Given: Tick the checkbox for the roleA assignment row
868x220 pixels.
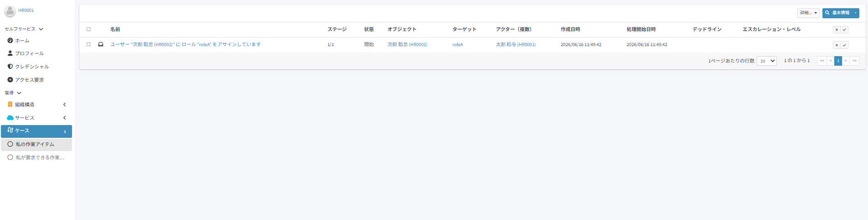Looking at the screenshot, I should [88, 44].
